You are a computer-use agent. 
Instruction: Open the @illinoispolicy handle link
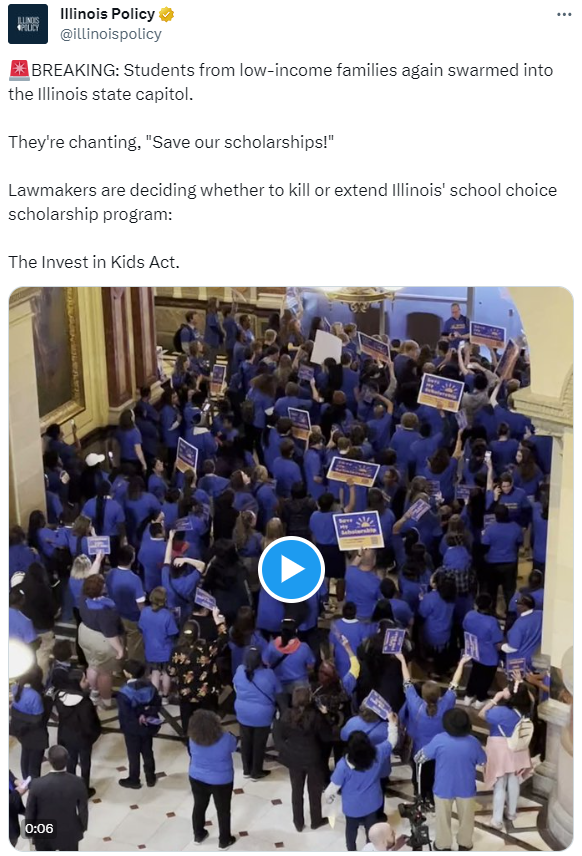click(111, 34)
